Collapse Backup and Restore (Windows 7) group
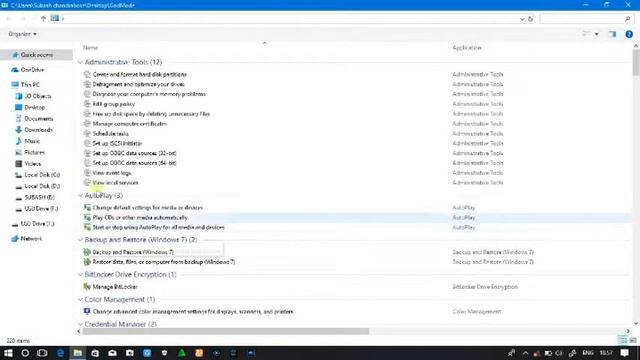The image size is (640, 360). click(x=80, y=240)
